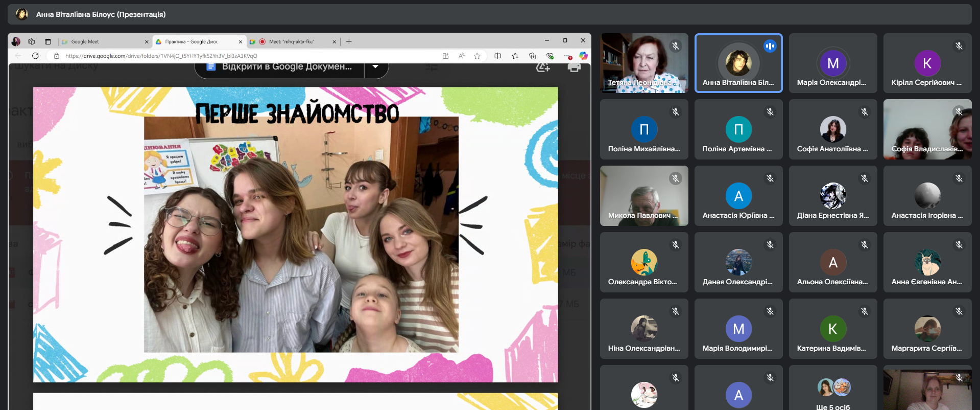Image resolution: width=980 pixels, height=410 pixels.
Task: Expand the arrow next to Відкрити в Google Документах
Action: pos(376,67)
